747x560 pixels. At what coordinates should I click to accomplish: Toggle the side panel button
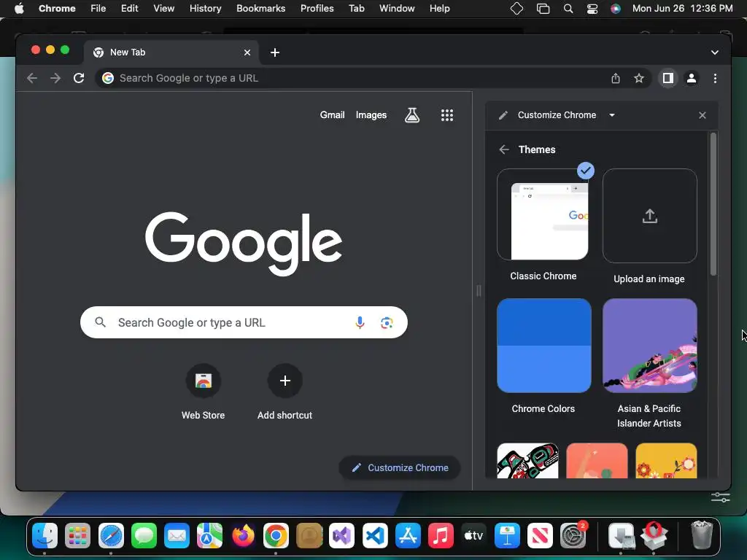coord(668,78)
